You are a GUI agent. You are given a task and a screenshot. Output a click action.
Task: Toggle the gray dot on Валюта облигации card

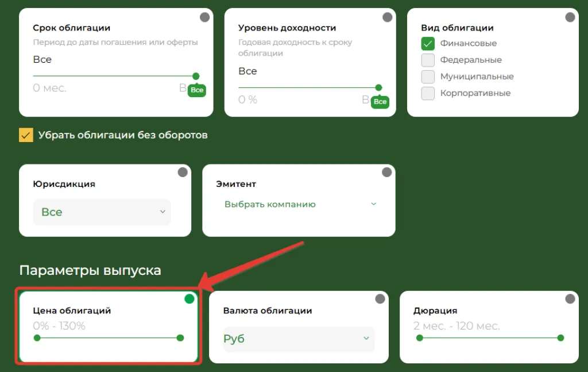380,299
